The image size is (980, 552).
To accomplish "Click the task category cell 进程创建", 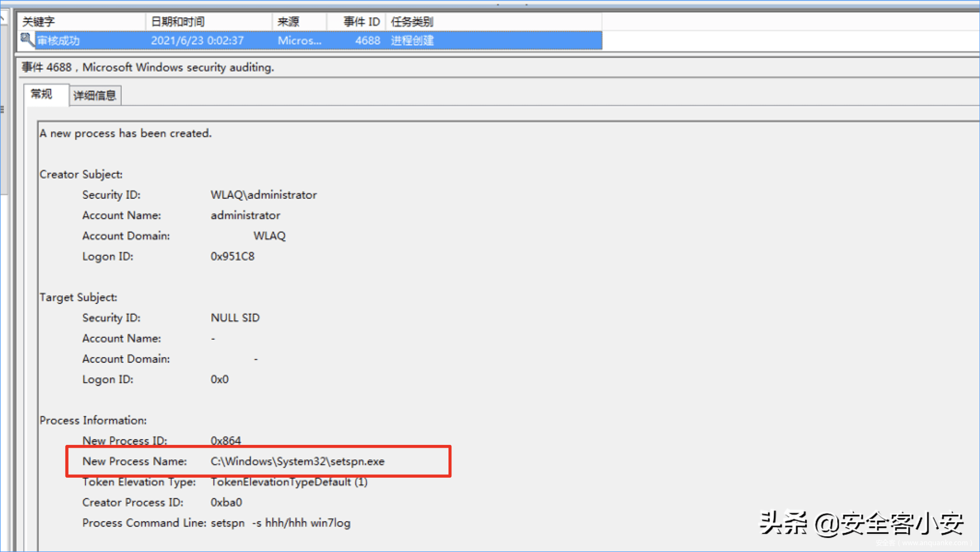I will coord(412,41).
